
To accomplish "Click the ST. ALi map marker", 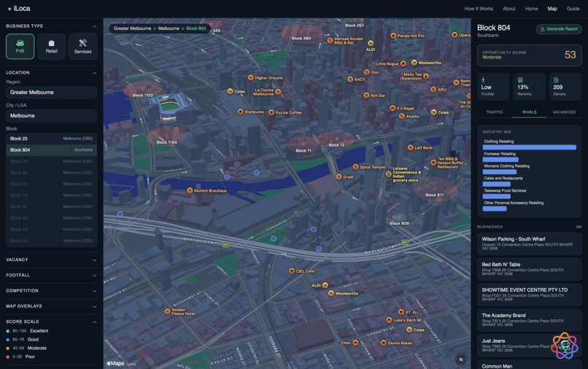I will pyautogui.click(x=401, y=312).
